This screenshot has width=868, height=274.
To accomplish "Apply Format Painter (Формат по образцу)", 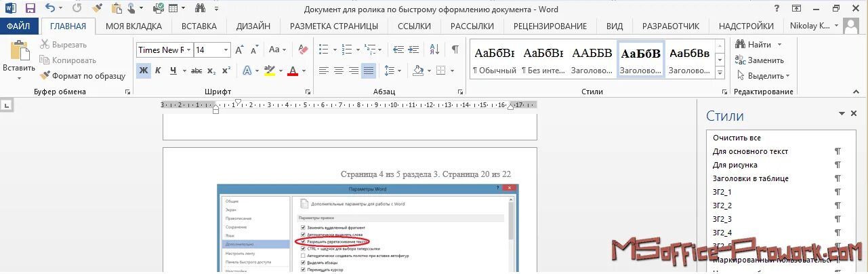I will [83, 75].
